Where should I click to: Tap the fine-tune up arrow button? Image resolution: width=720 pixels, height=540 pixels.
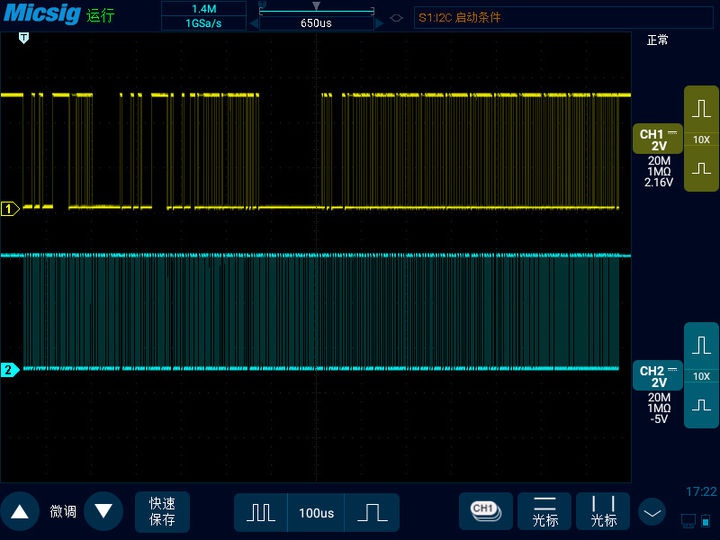coord(20,512)
